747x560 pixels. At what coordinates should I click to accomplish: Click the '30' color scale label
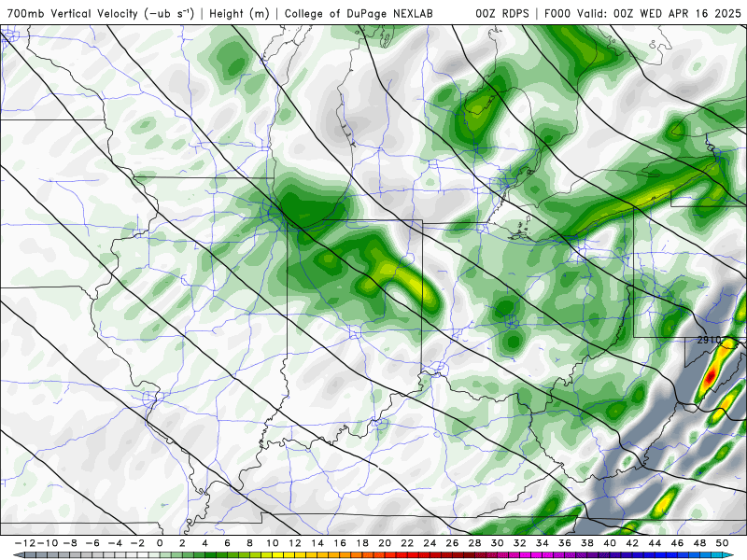498,543
